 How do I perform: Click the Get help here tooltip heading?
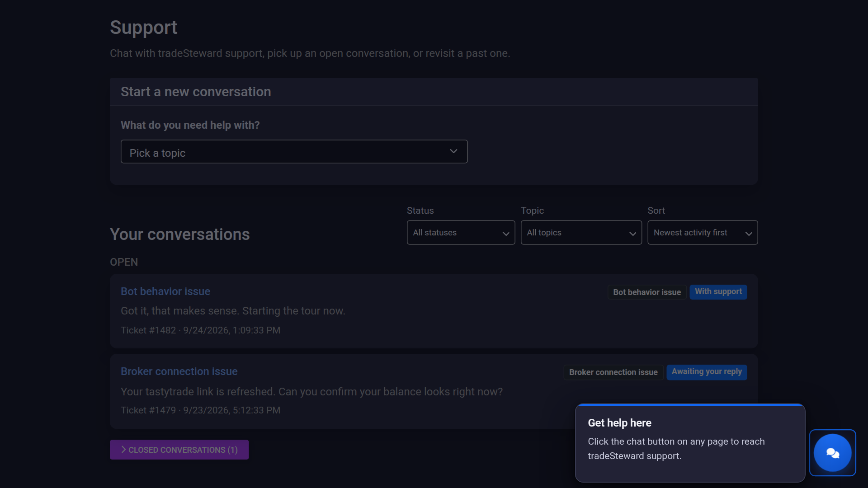click(619, 423)
